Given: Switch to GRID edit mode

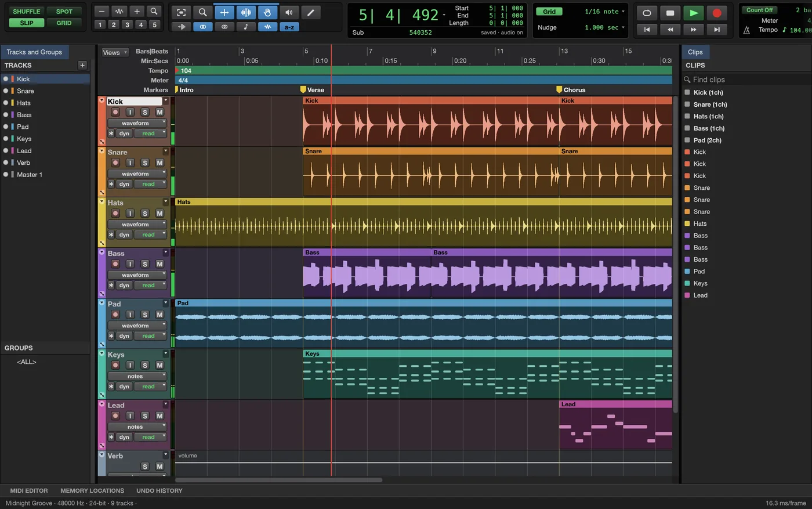Looking at the screenshot, I should [x=64, y=23].
